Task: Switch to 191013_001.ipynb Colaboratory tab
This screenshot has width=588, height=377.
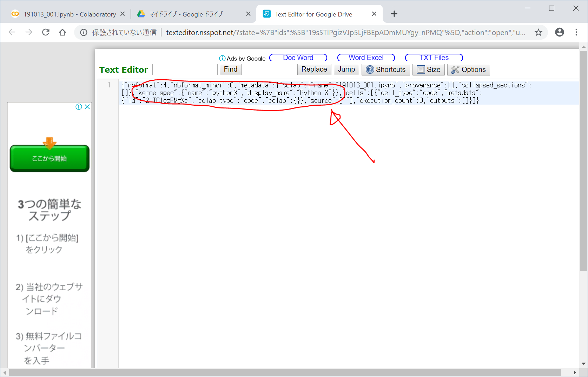Action: (x=65, y=14)
